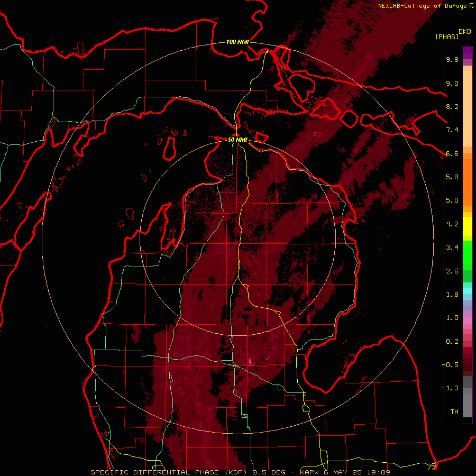Click the 3.4 value on the scale
476x476 pixels.
(x=452, y=248)
